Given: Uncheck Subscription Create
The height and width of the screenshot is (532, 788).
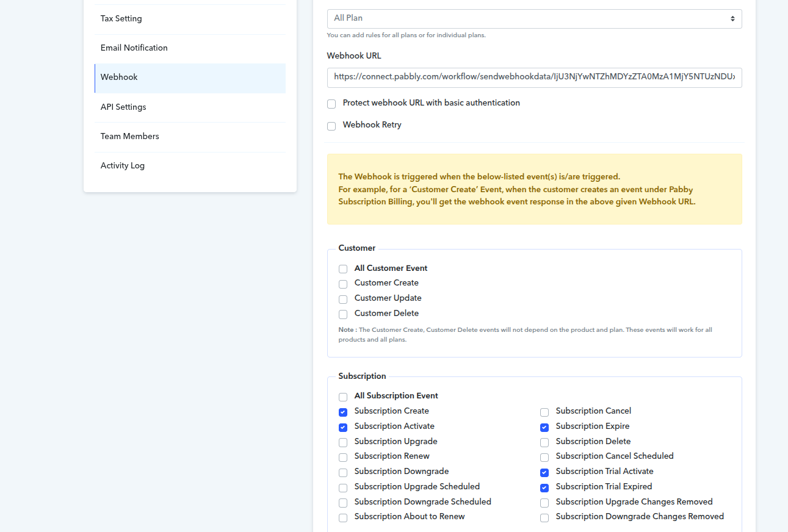Looking at the screenshot, I should (343, 412).
